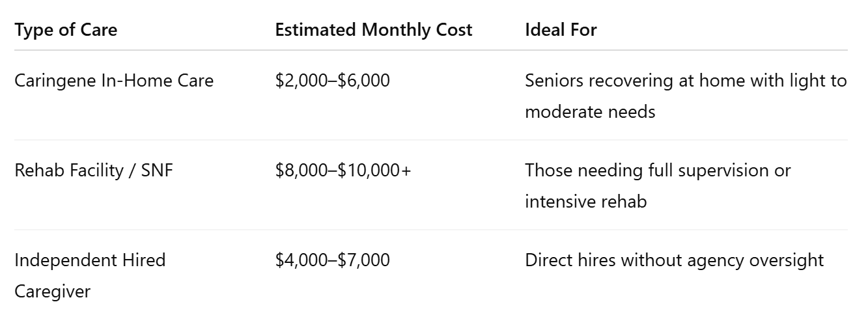Click the word Estimated in the header

pyautogui.click(x=316, y=30)
